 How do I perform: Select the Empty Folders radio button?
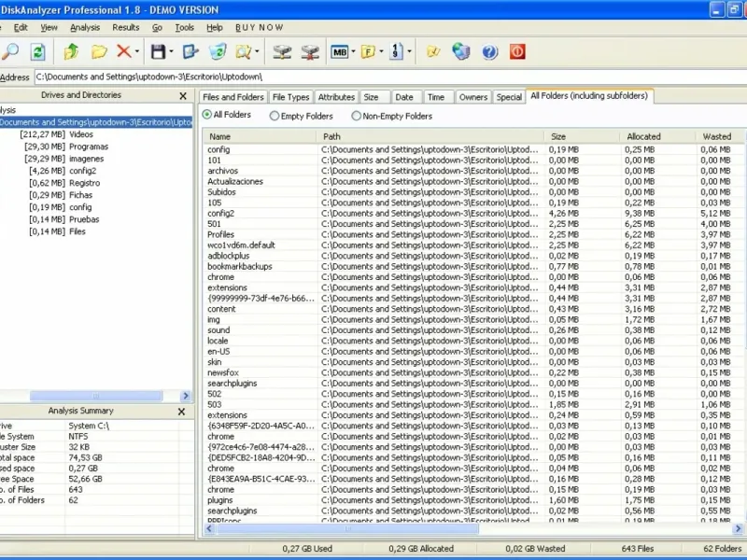275,116
